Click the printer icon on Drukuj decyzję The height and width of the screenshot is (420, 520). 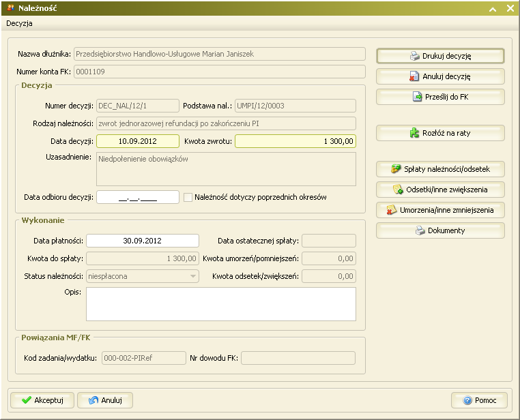[x=414, y=56]
